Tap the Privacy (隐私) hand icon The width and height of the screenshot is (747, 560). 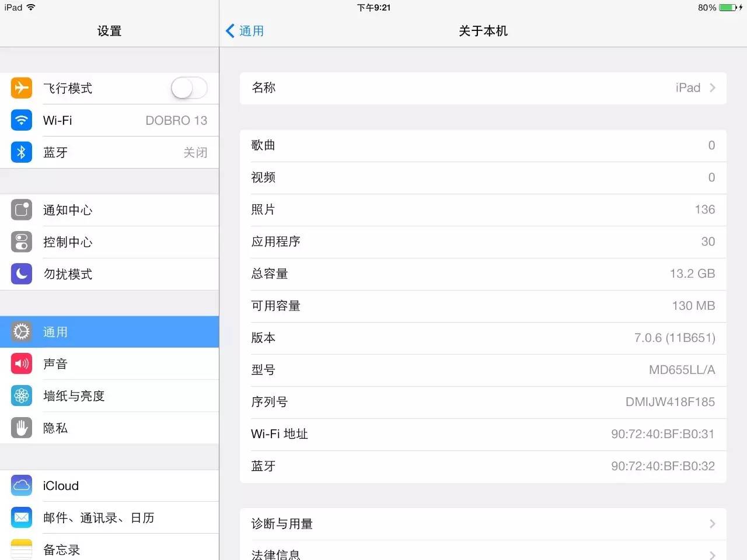(22, 428)
